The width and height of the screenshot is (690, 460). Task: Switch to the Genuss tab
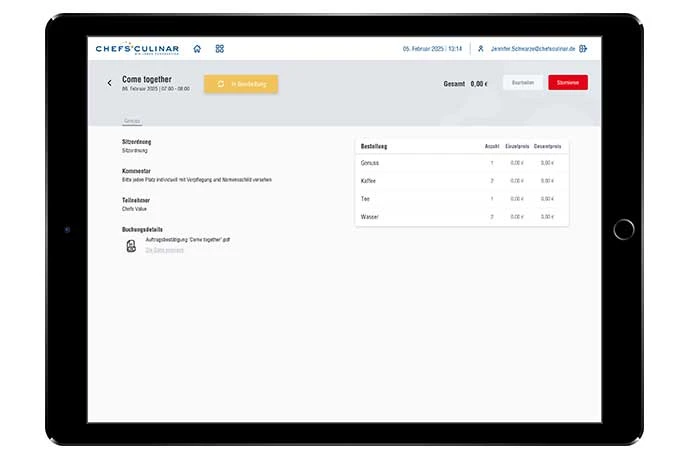click(x=132, y=121)
